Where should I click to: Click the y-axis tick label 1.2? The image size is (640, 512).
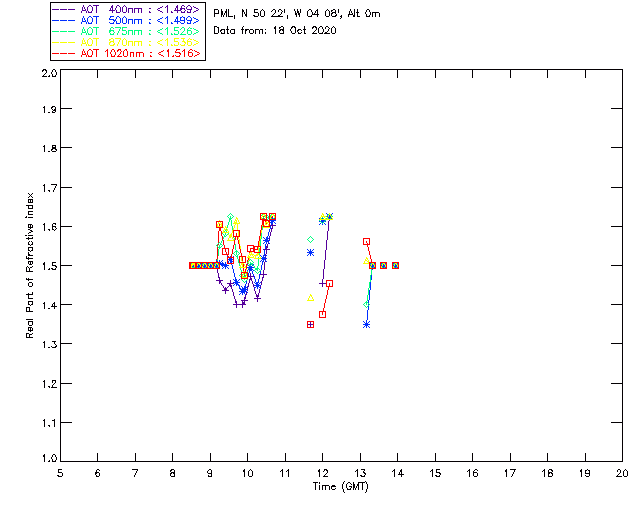[49, 384]
